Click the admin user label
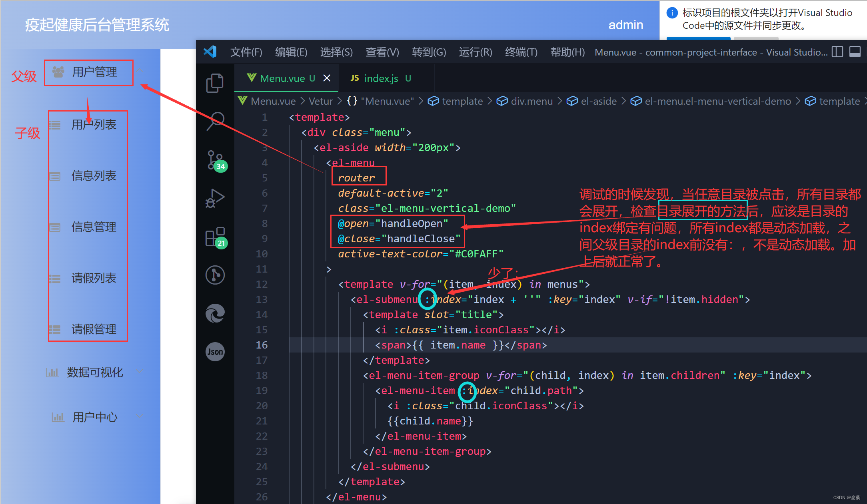Image resolution: width=867 pixels, height=504 pixels. click(x=625, y=25)
